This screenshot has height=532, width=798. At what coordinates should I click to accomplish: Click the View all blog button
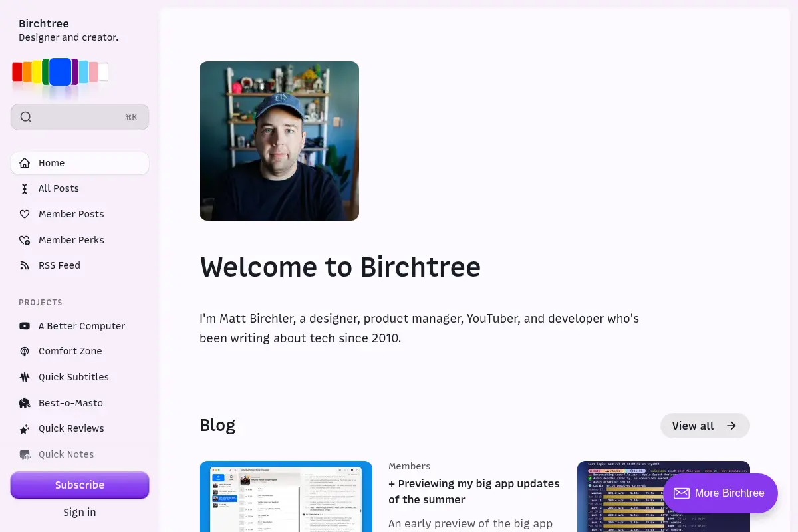705,426
